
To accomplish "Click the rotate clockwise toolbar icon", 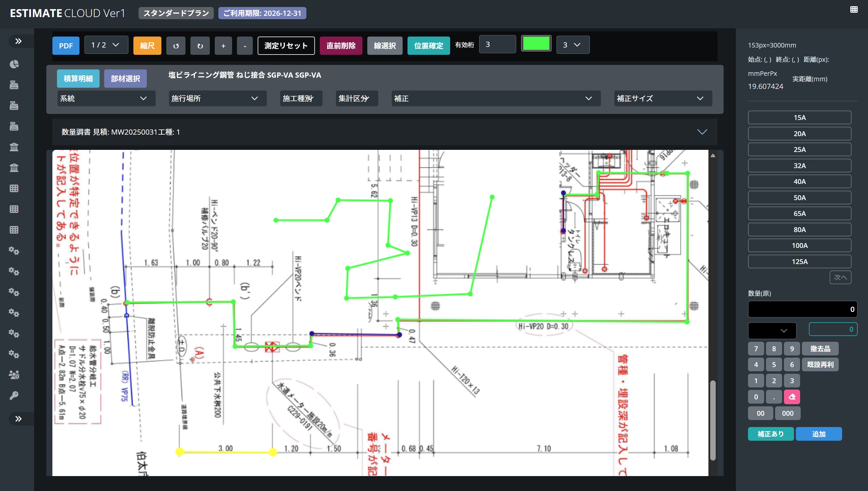I will pyautogui.click(x=200, y=45).
